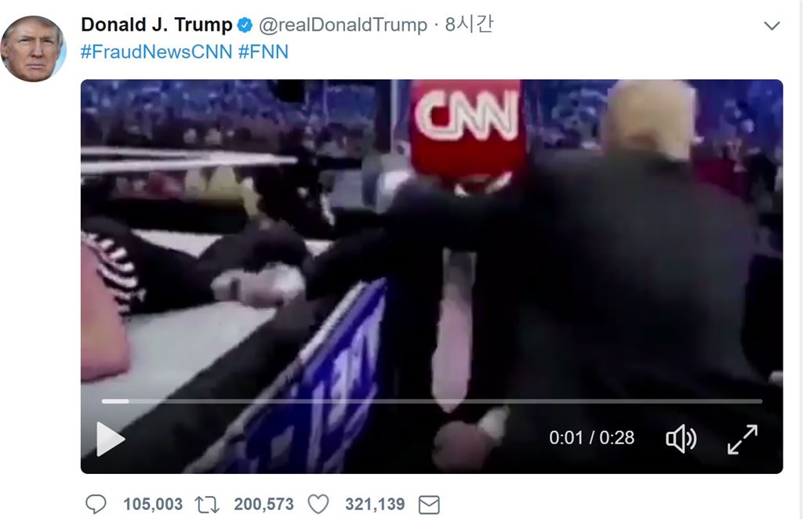Open the tweet's 8시간 timestamp
Image resolution: width=803 pixels, height=532 pixels.
[x=469, y=24]
